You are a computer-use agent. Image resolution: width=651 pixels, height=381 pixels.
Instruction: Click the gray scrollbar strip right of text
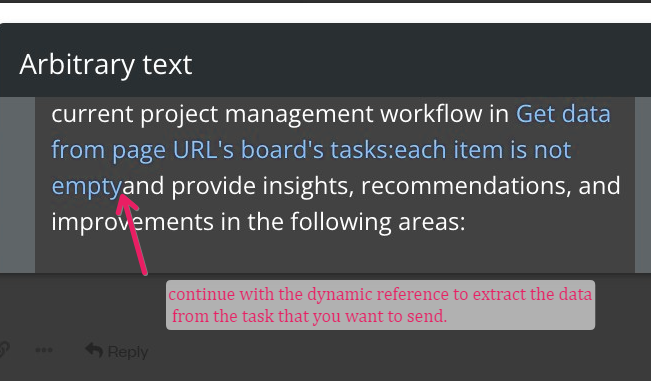coord(643,185)
